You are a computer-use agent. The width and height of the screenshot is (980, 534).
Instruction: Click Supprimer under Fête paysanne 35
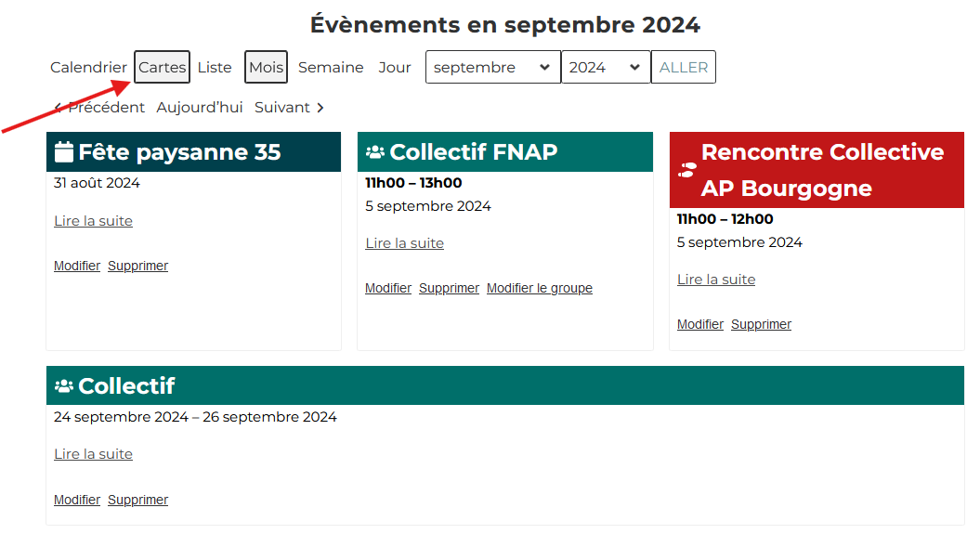click(x=137, y=266)
